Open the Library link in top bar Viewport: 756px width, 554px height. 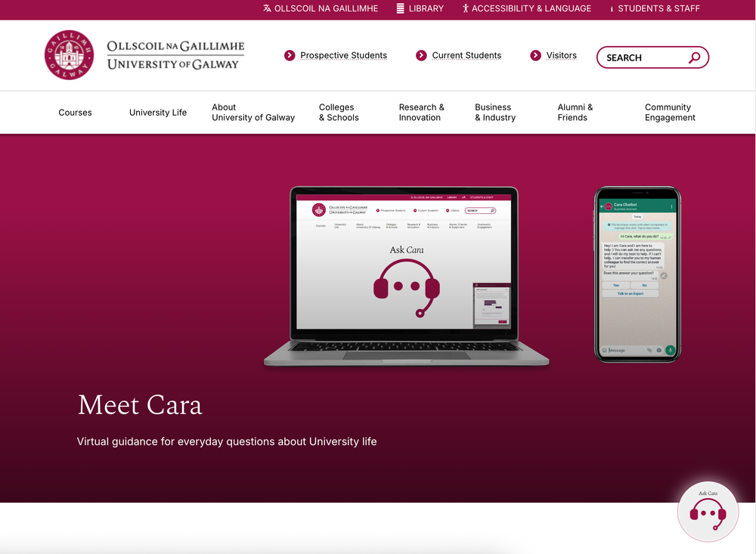[426, 8]
